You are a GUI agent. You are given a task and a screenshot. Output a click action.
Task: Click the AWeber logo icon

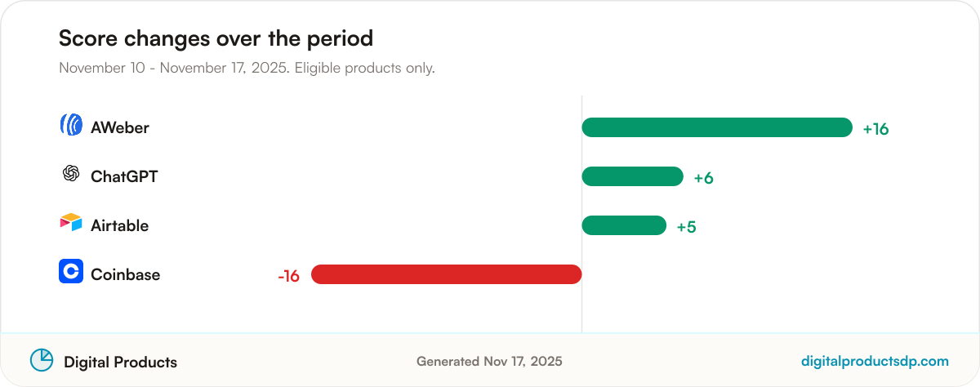[x=71, y=125]
